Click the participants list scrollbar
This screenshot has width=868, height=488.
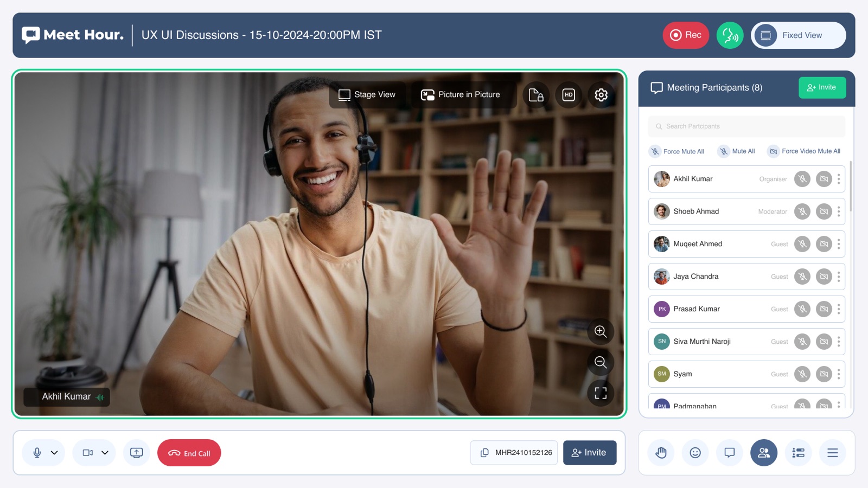pos(851,186)
